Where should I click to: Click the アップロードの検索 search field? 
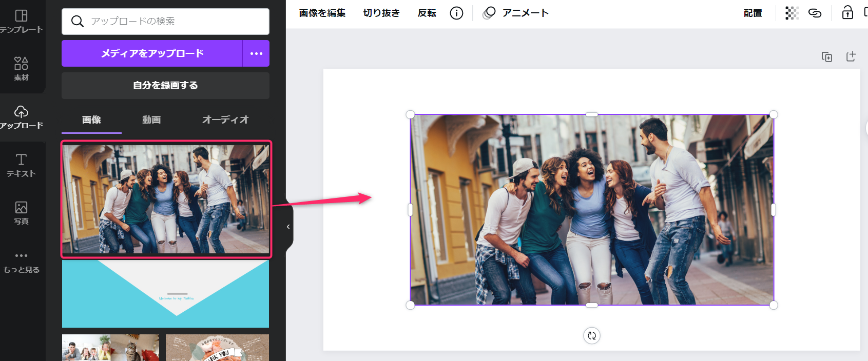coord(165,21)
